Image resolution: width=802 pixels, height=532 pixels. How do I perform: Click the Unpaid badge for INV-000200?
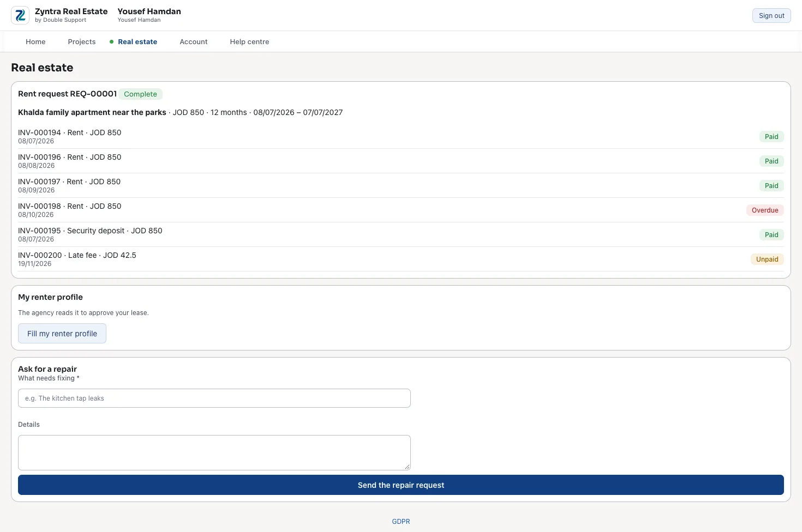point(767,259)
